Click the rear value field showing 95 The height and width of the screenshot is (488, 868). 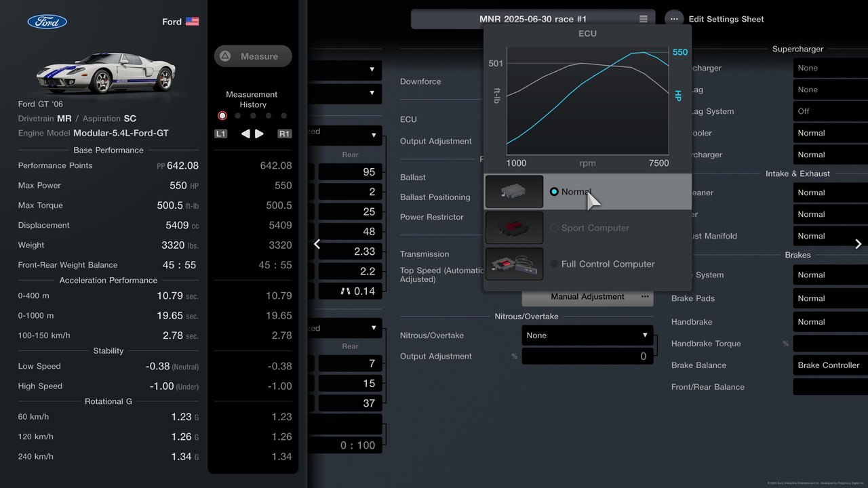[x=350, y=172]
